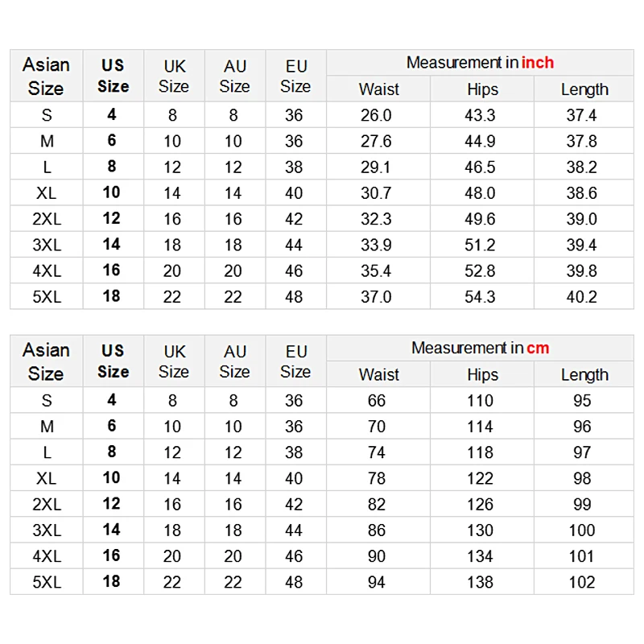
Task: Click the red 'inch' text in measurement header
Action: click(538, 63)
